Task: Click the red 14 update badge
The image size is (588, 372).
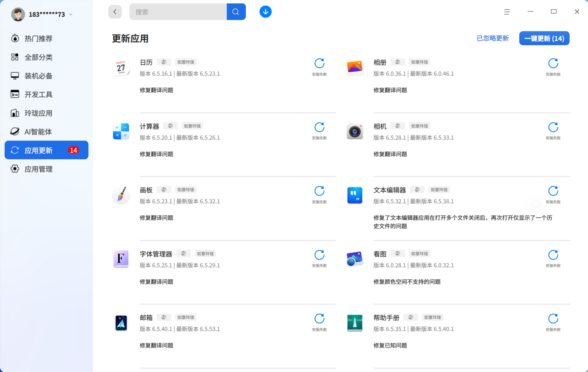Action: [74, 150]
